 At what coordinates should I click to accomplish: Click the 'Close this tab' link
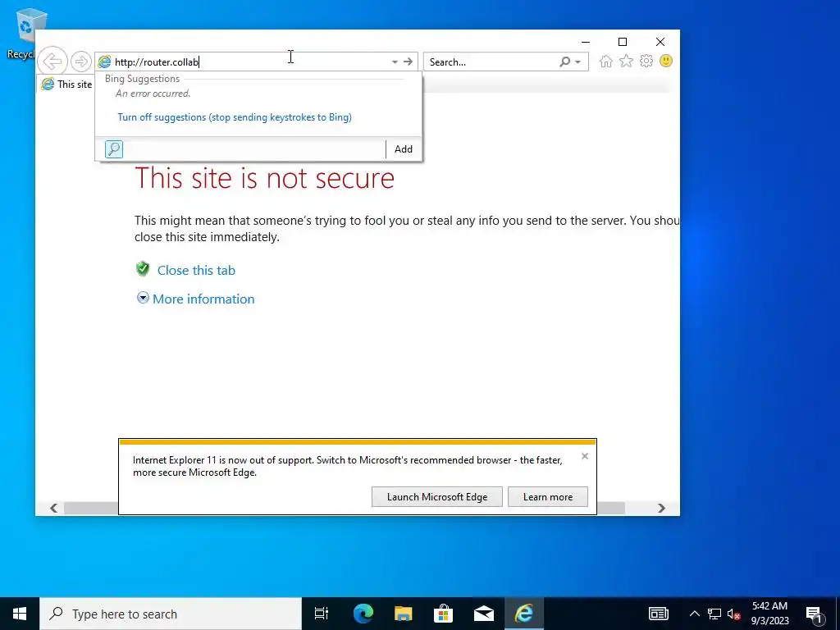[196, 270]
